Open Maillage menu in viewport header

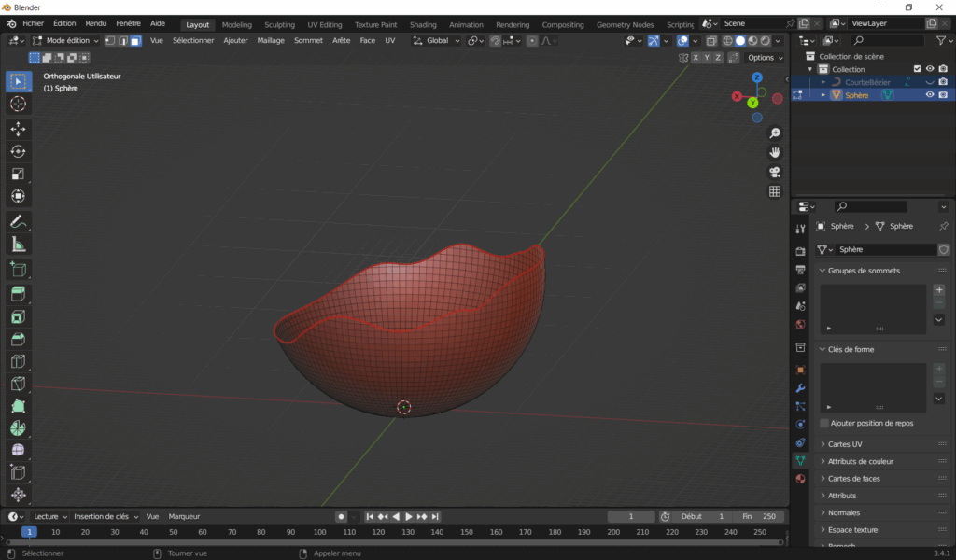click(x=271, y=41)
